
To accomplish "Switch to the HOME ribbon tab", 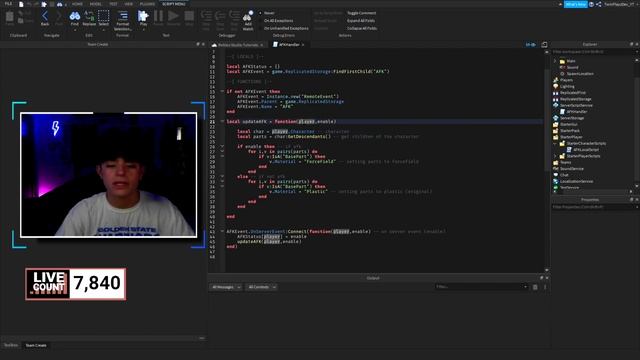I will 77,4.
